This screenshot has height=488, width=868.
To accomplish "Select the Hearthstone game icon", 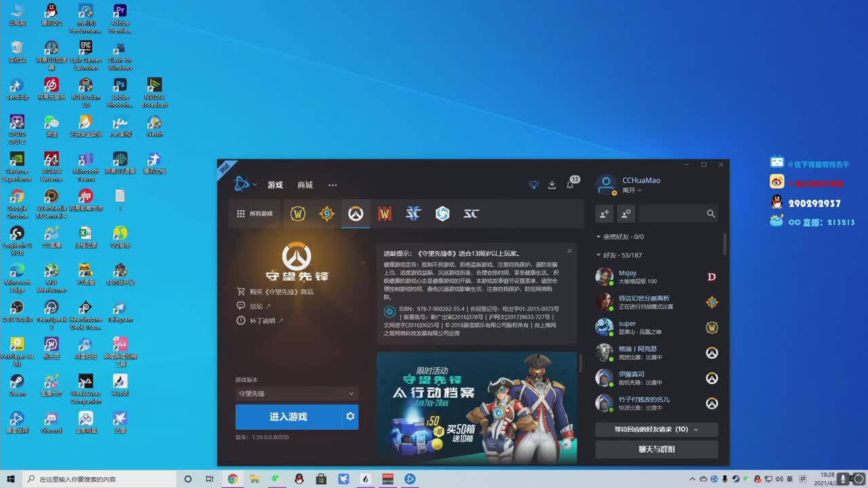I will (327, 213).
